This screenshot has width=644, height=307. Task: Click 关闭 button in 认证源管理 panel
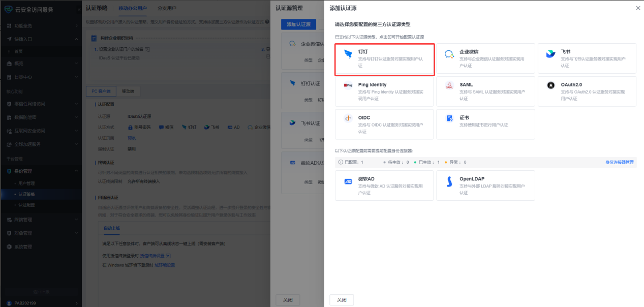click(x=288, y=300)
